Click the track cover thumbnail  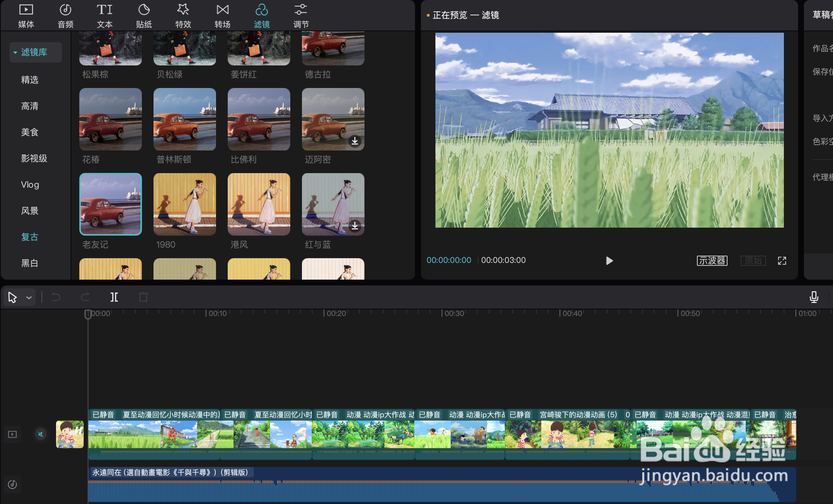[x=70, y=435]
